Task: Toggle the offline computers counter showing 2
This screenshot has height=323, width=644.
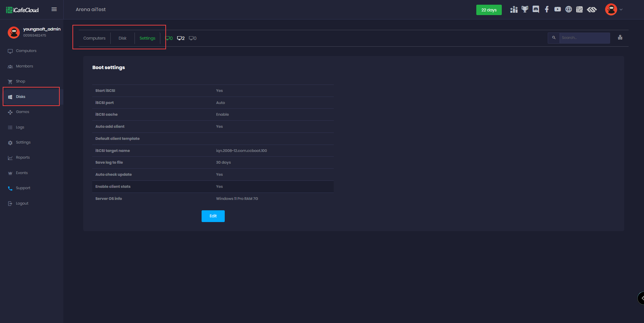Action: (180, 38)
